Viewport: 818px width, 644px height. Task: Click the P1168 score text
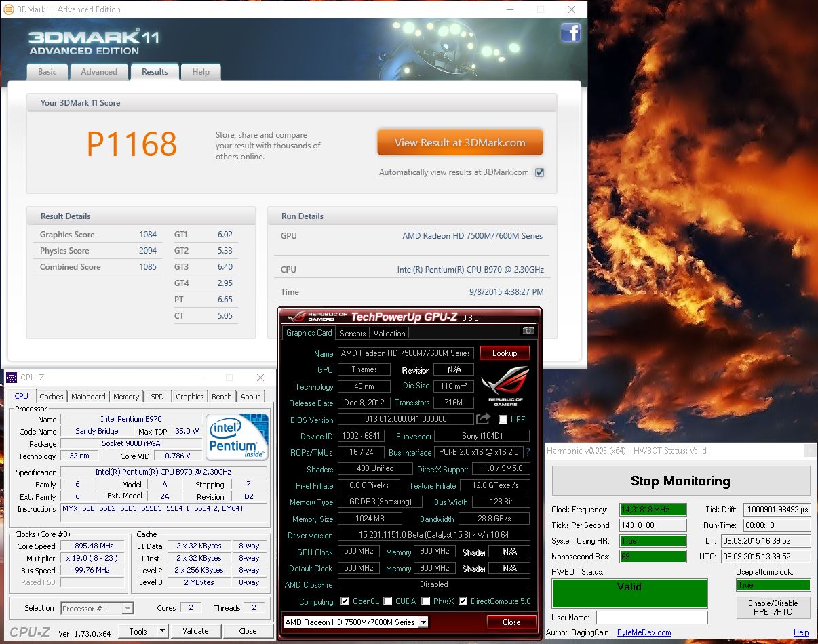132,144
